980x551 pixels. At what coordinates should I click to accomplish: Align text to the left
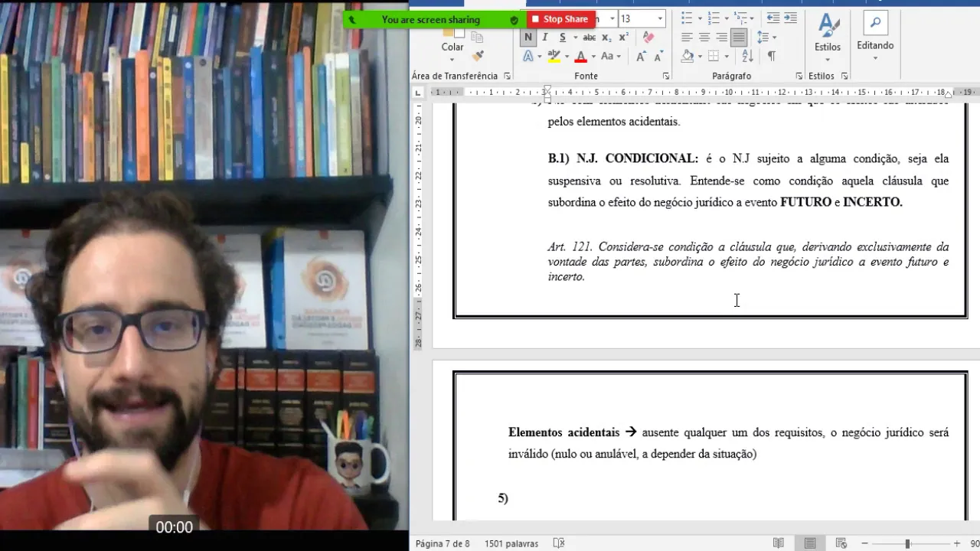(687, 37)
